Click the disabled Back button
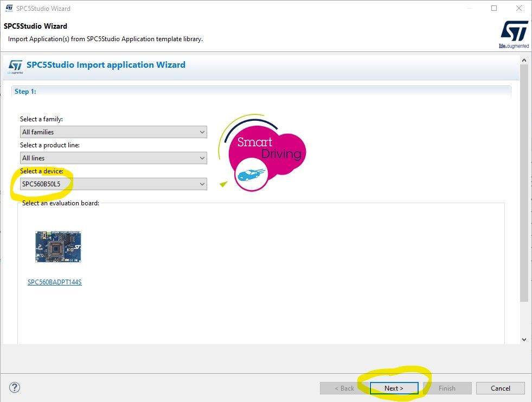The width and height of the screenshot is (532, 402). 344,388
